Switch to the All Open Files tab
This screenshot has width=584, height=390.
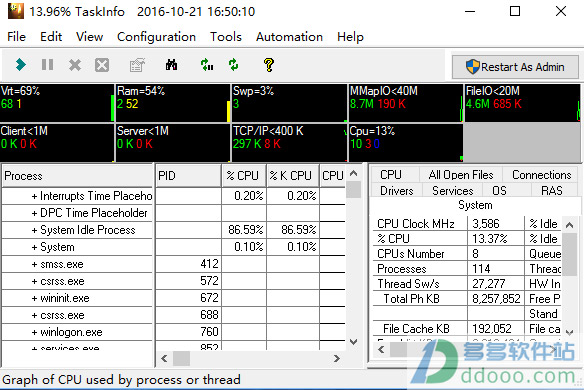pos(461,175)
